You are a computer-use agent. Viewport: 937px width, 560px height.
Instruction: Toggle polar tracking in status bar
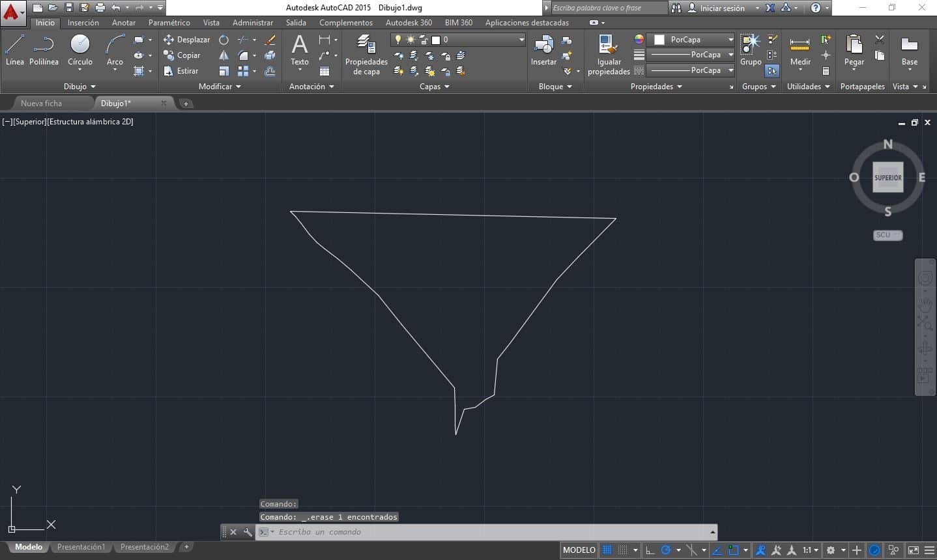(666, 550)
